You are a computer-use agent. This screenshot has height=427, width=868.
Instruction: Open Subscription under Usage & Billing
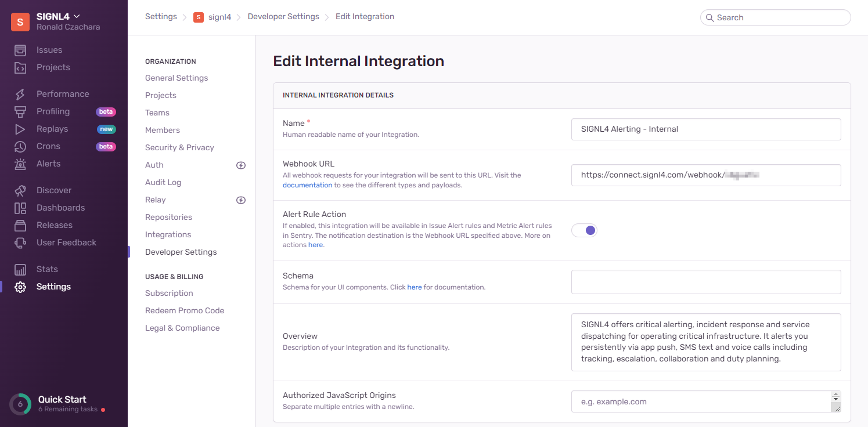click(169, 293)
